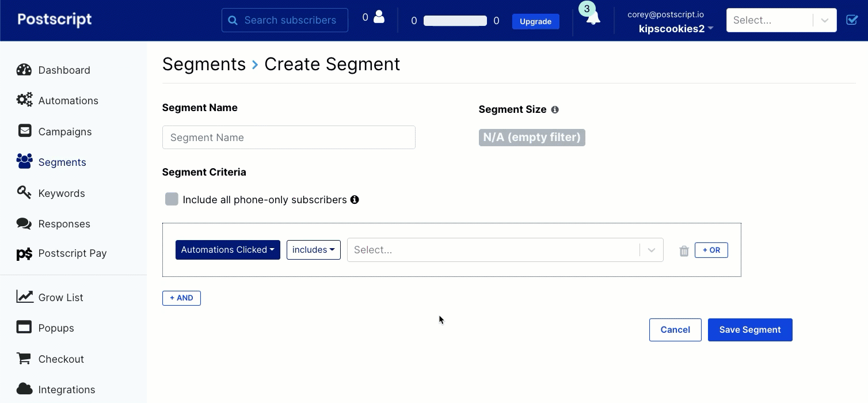
Task: Add an AND condition
Action: coord(181,298)
